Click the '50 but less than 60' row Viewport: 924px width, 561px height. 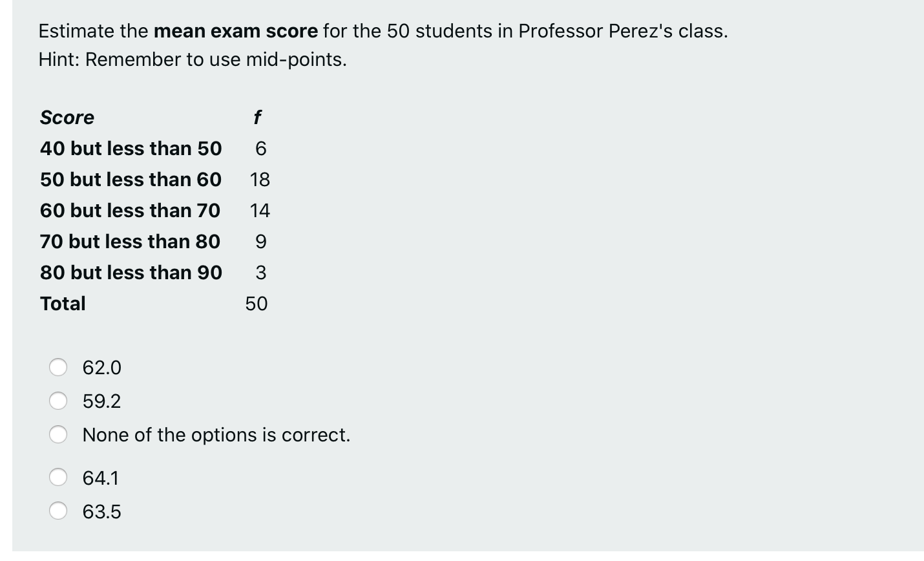point(131,180)
